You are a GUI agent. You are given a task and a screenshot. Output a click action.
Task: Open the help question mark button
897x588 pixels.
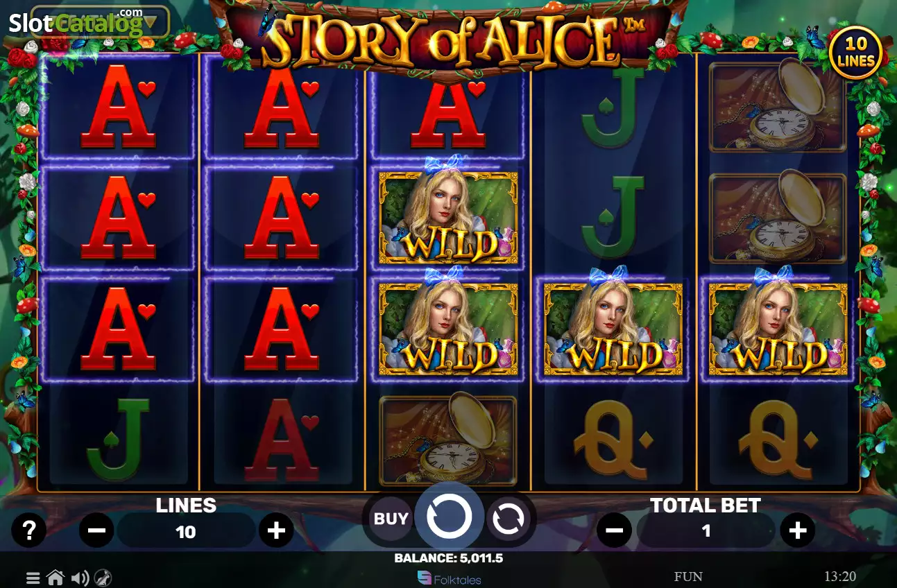[x=28, y=531]
